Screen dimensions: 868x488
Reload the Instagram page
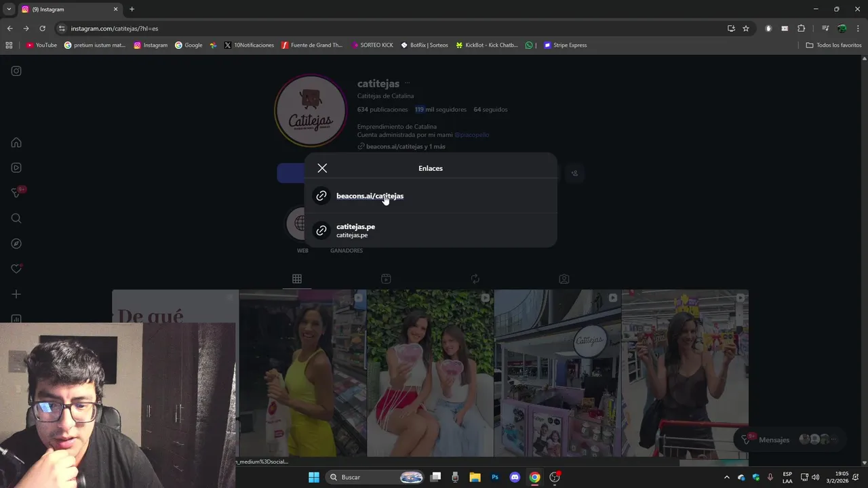click(x=42, y=28)
